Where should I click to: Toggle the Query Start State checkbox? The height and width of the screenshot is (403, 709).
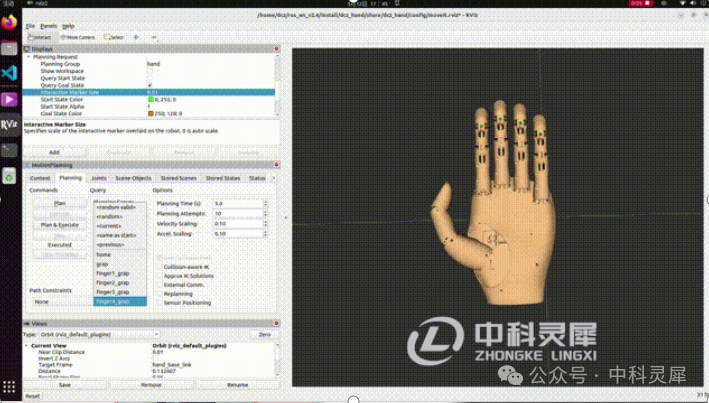149,78
